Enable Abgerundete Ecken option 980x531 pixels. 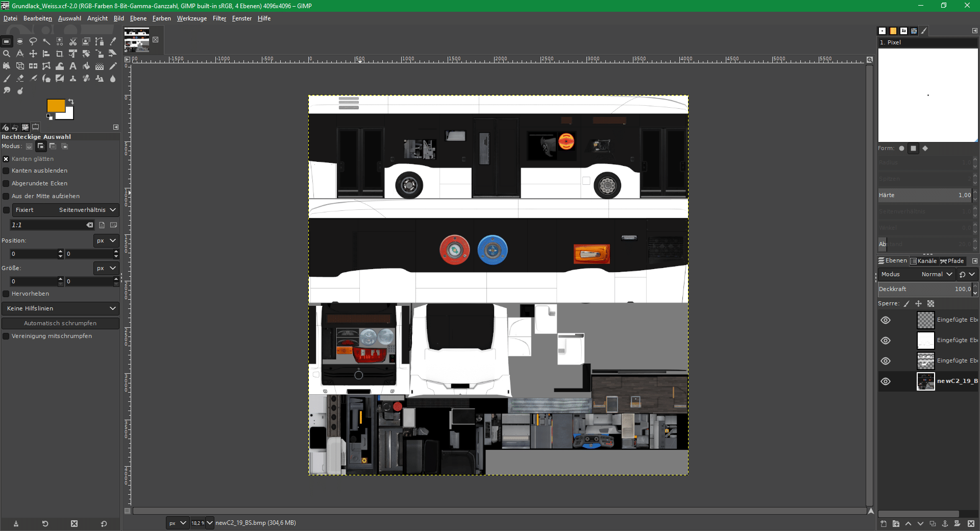[6, 183]
